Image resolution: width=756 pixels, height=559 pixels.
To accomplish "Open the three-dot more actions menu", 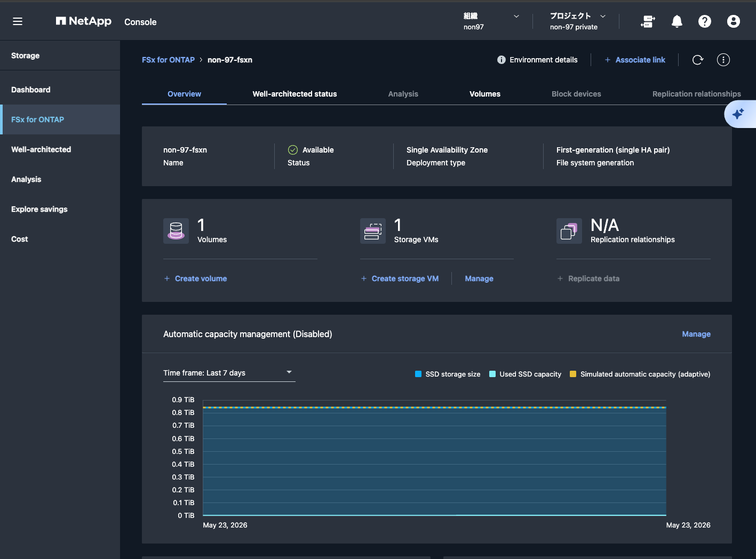I will [x=723, y=60].
